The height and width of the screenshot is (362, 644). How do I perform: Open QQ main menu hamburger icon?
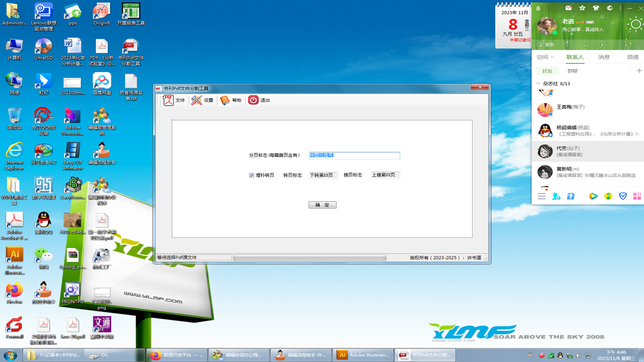click(x=541, y=197)
